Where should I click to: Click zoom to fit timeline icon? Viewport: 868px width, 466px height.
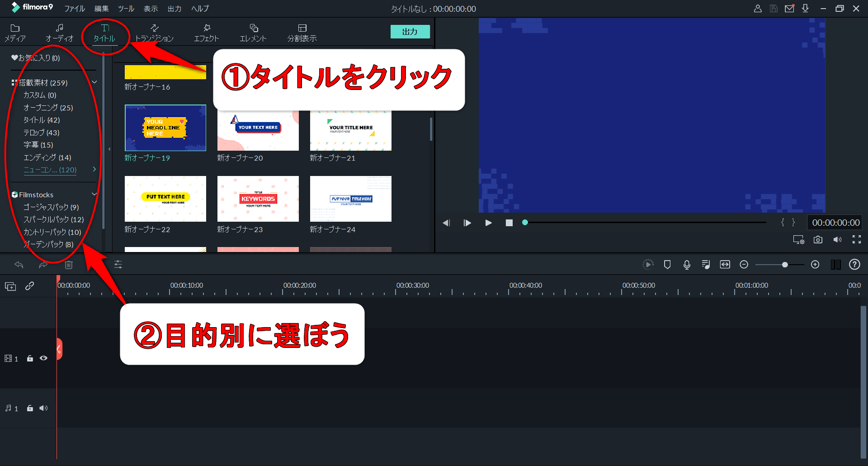coord(725,265)
